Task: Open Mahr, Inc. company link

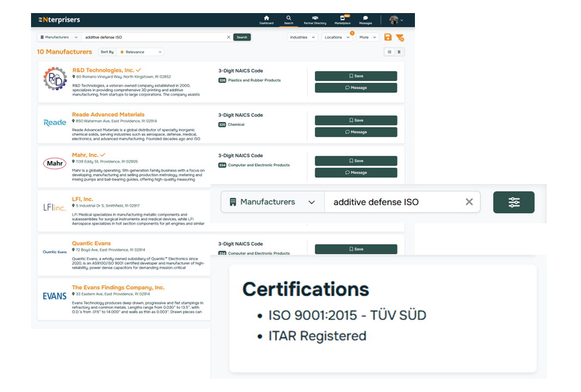Action: 85,155
